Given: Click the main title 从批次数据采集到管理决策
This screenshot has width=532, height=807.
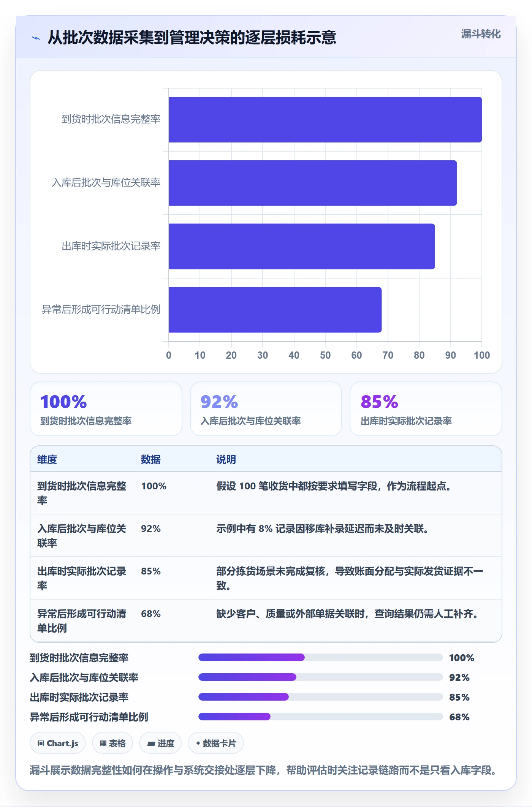Looking at the screenshot, I should [192, 38].
